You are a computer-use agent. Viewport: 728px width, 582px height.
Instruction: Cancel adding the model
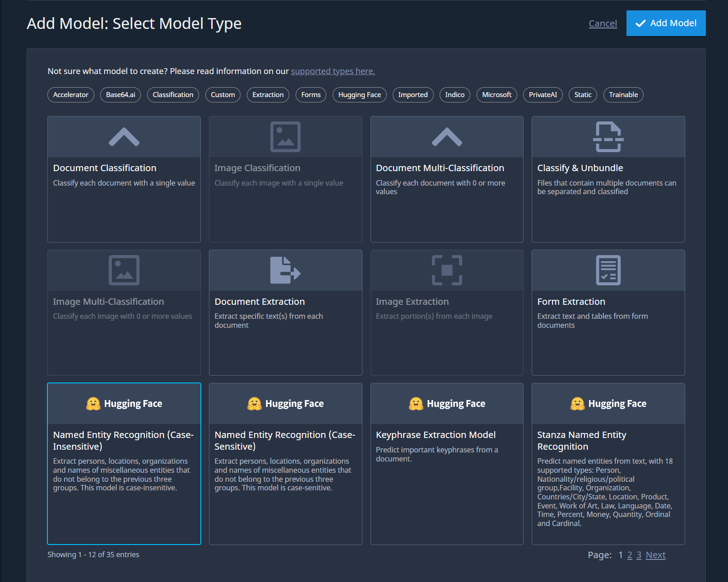[603, 23]
